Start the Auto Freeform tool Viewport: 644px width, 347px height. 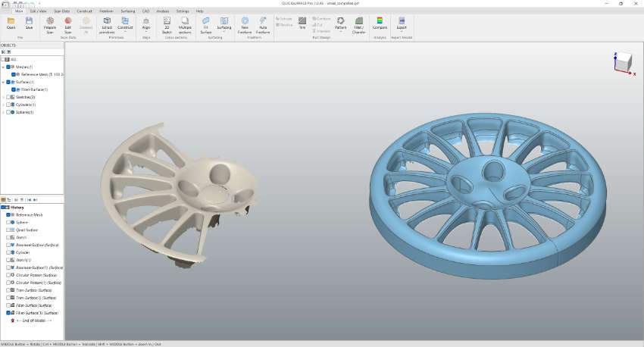[x=263, y=26]
